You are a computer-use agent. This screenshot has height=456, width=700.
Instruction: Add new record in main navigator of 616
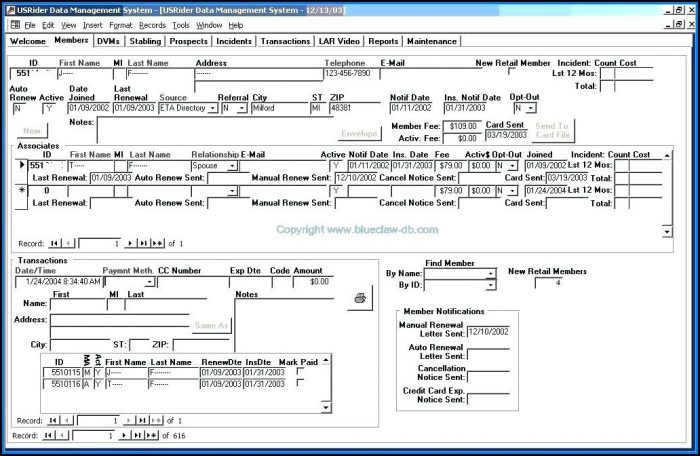pyautogui.click(x=152, y=435)
